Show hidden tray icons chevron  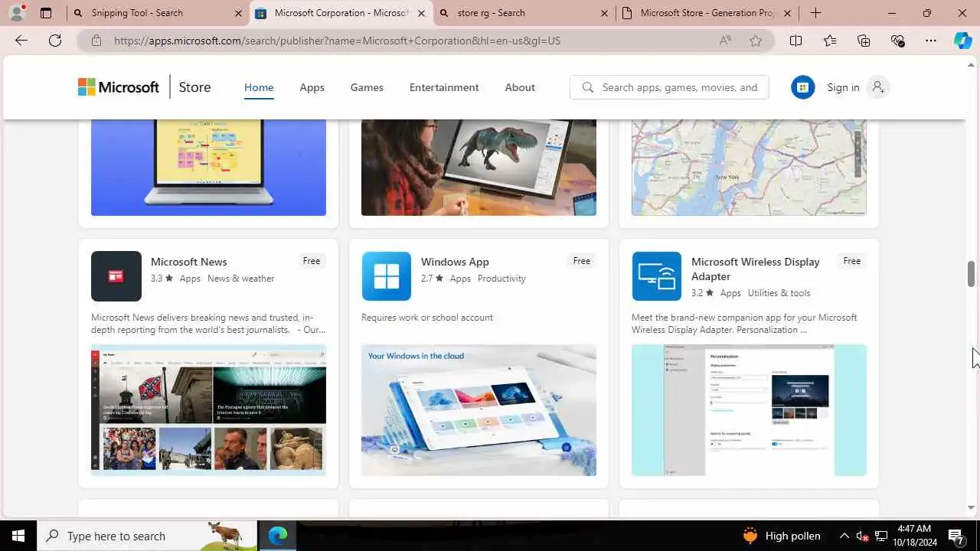pyautogui.click(x=844, y=536)
